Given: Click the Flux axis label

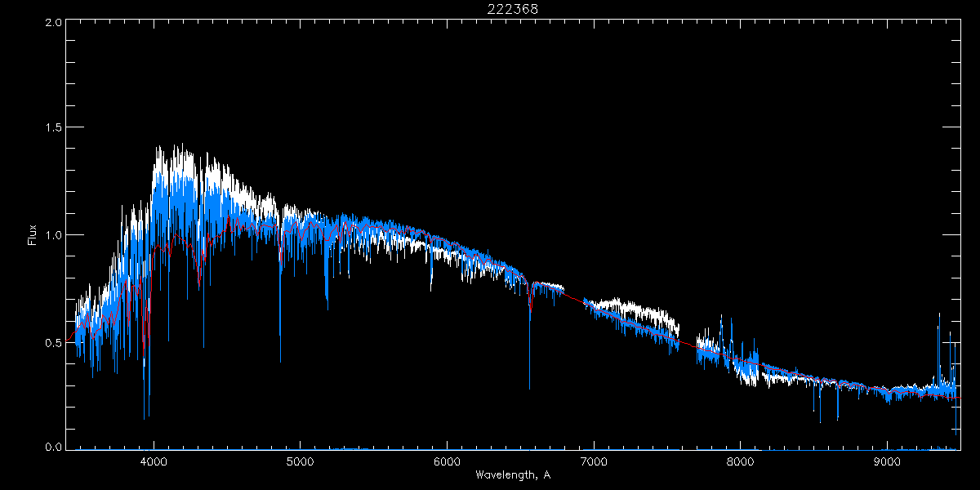Looking at the screenshot, I should 33,234.
